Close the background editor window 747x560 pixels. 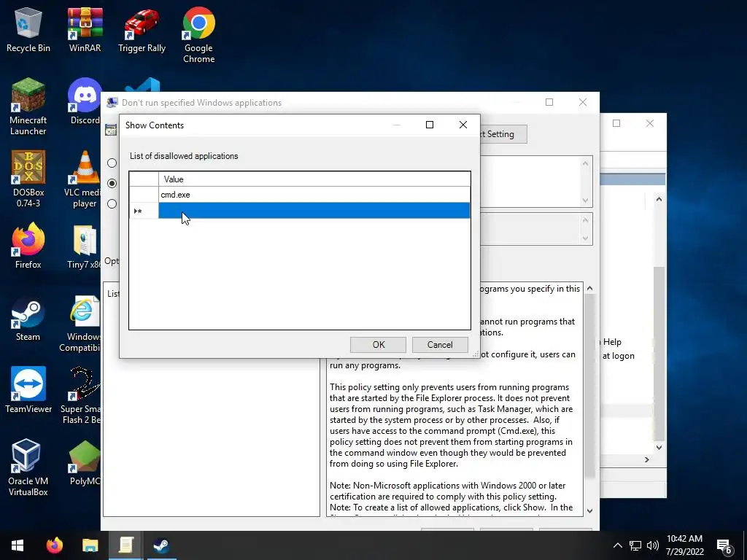click(x=650, y=123)
